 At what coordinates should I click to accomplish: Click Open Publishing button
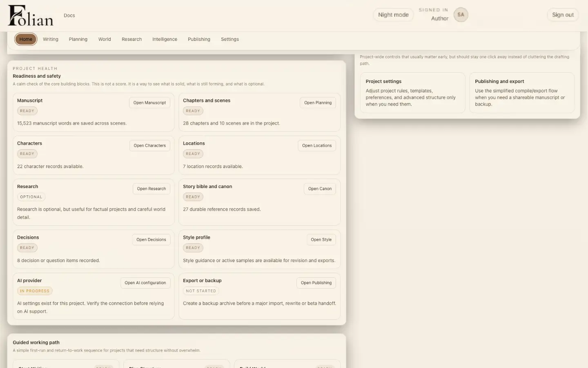click(316, 283)
